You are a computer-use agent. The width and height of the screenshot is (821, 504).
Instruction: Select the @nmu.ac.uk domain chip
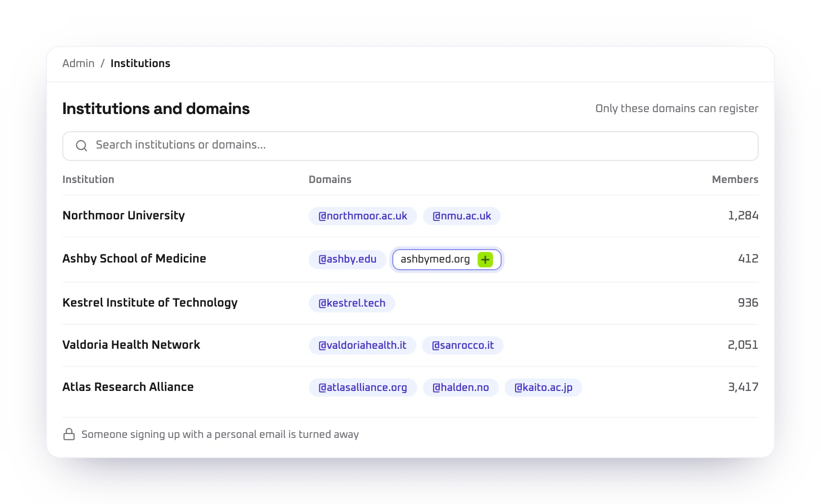point(462,216)
